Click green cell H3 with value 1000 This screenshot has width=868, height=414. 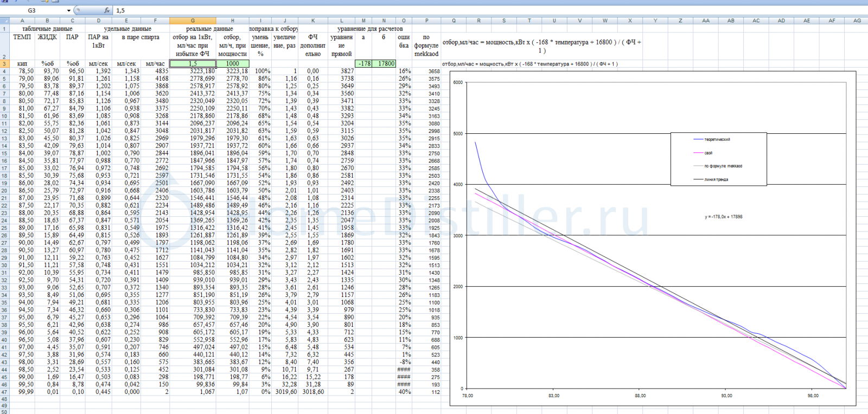(232, 64)
